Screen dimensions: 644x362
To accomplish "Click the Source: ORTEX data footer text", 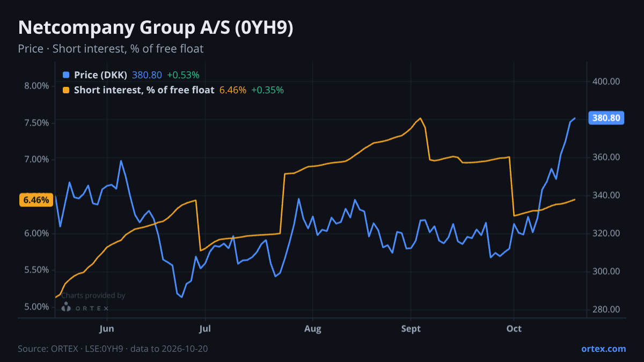I will pyautogui.click(x=113, y=349).
